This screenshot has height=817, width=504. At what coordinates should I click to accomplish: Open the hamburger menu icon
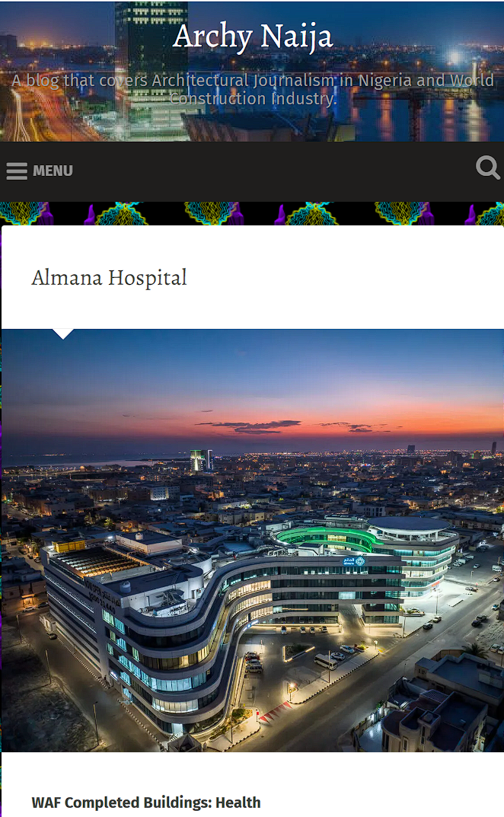pyautogui.click(x=17, y=171)
